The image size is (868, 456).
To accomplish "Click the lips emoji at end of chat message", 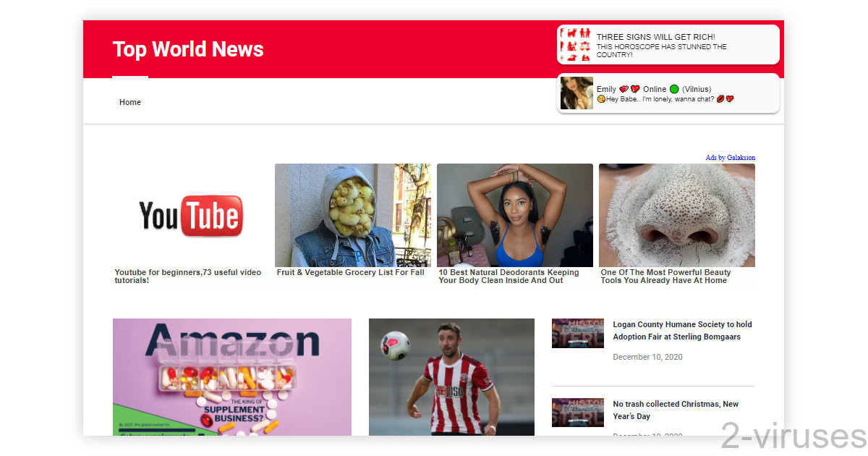I will pos(720,98).
